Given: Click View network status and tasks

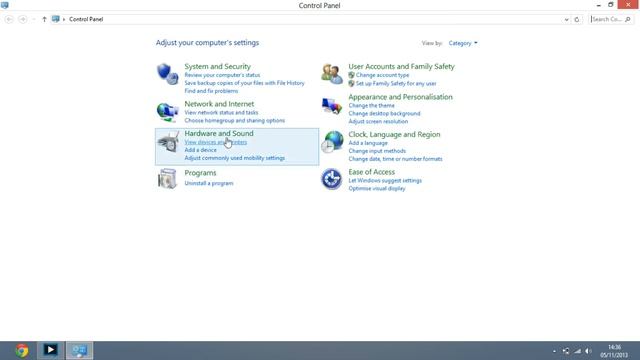Looking at the screenshot, I should [x=221, y=113].
